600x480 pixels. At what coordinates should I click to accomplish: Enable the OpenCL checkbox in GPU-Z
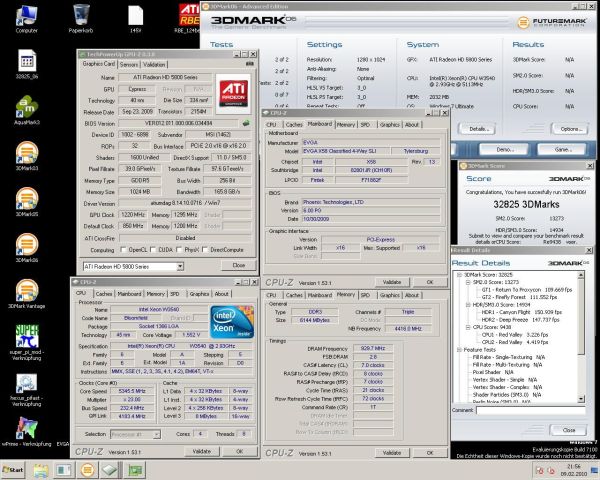123,250
